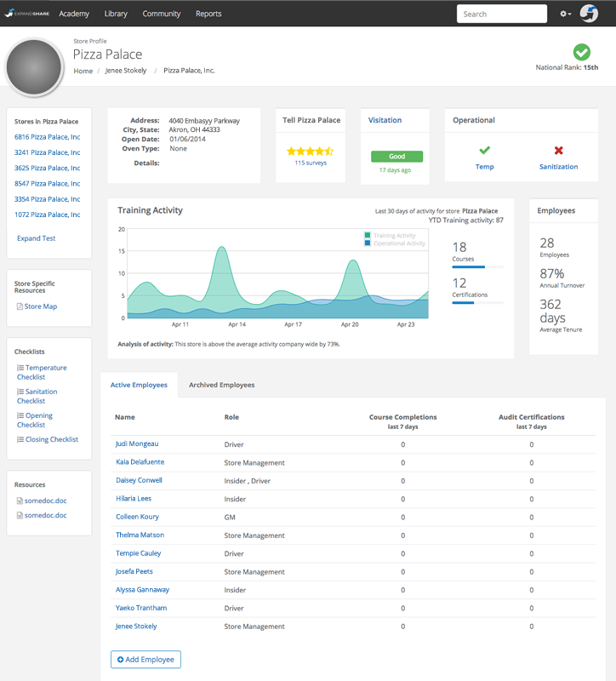Viewport: 616px width, 681px height.
Task: Click the Store Map document icon
Action: pyautogui.click(x=20, y=306)
